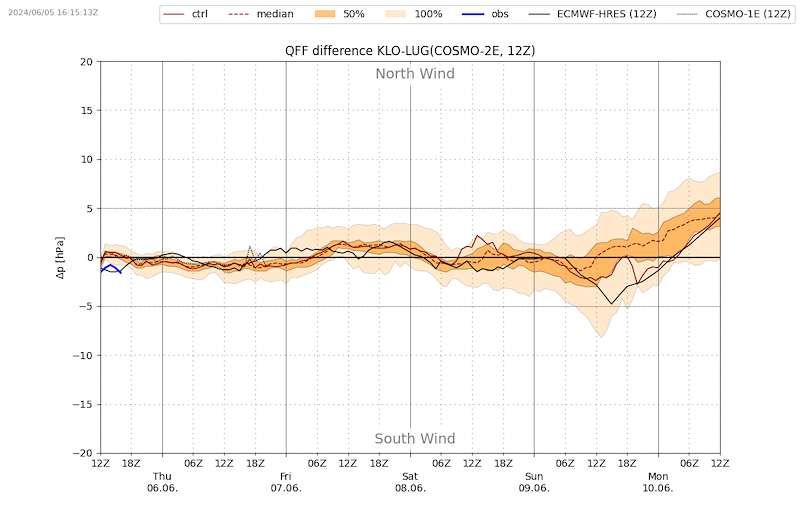800x509 pixels.
Task: Click the y-axis tick value −10
Action: (83, 355)
